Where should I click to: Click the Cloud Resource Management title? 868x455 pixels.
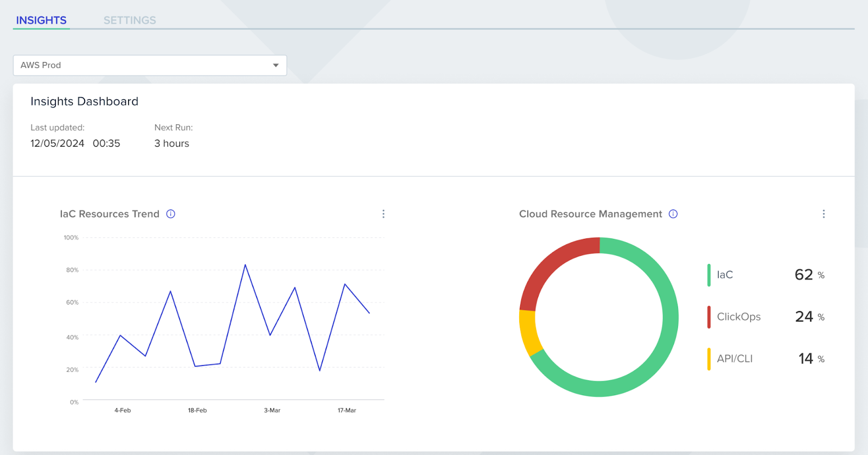(591, 214)
